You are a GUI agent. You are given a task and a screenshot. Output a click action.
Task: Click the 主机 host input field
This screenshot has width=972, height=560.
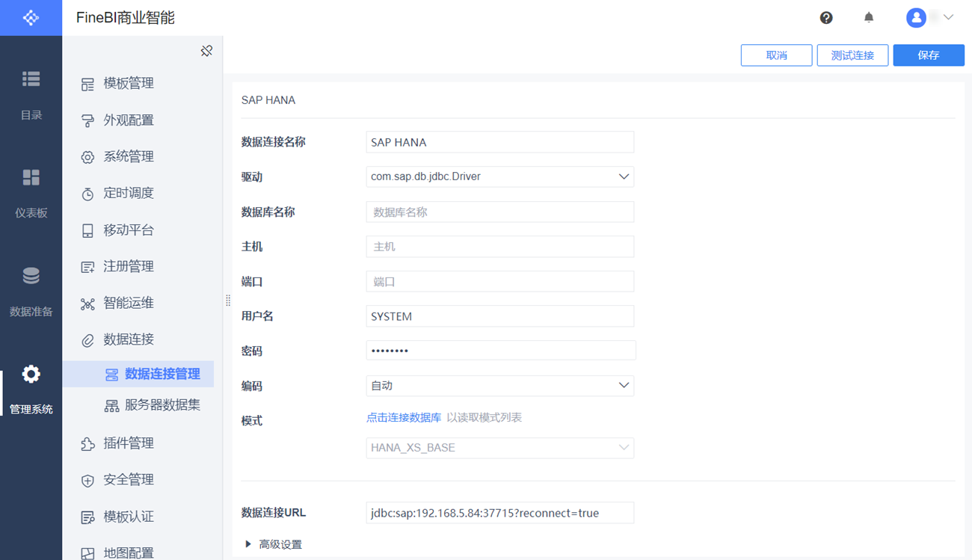[x=500, y=247]
